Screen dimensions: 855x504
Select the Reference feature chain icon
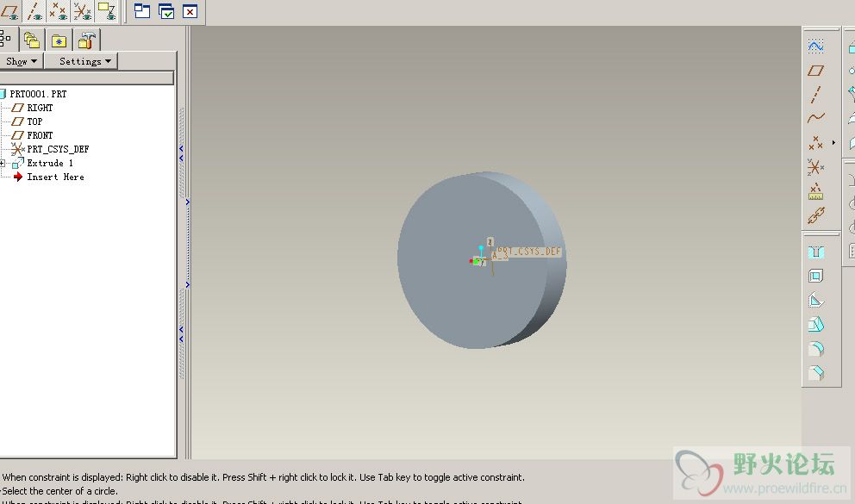[x=815, y=215]
